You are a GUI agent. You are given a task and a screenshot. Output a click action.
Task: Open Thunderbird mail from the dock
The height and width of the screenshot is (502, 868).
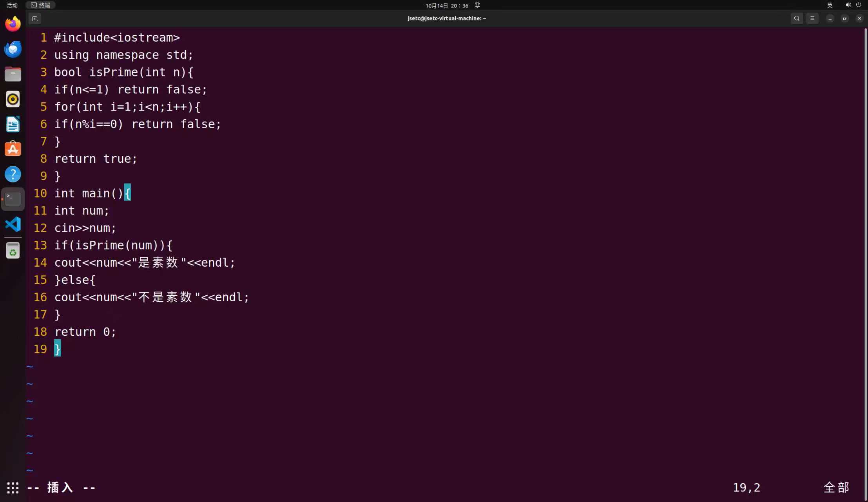pyautogui.click(x=13, y=49)
